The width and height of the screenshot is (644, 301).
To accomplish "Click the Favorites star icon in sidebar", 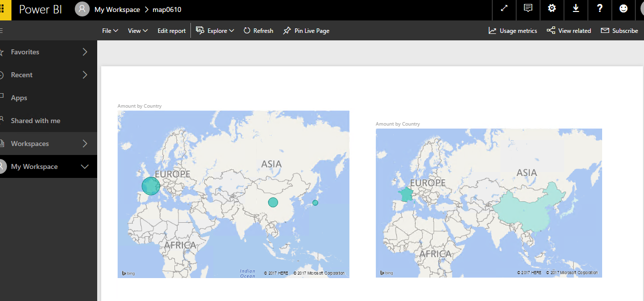I will click(x=1, y=52).
